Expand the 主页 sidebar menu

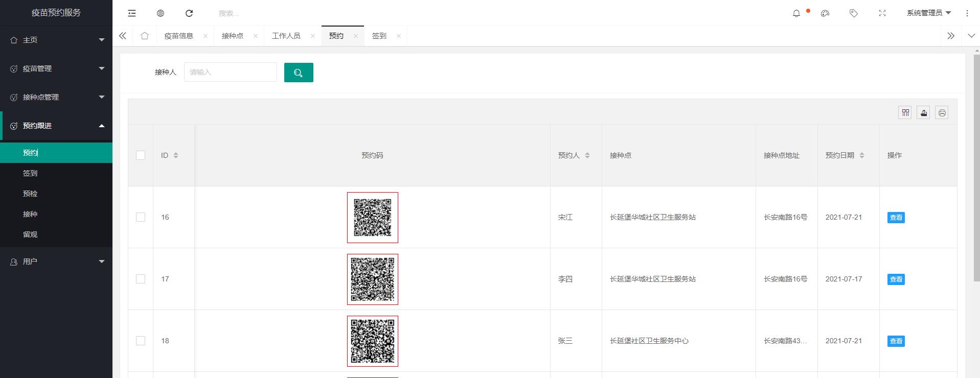pos(56,40)
